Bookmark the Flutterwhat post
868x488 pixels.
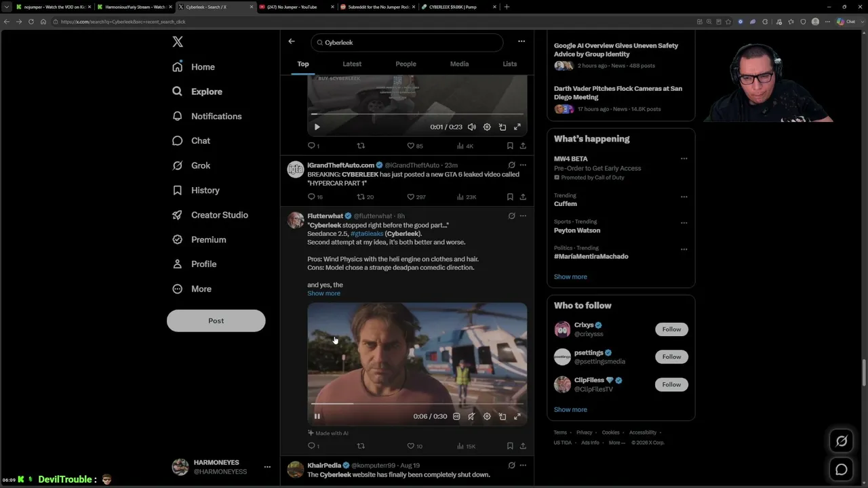coord(510,446)
